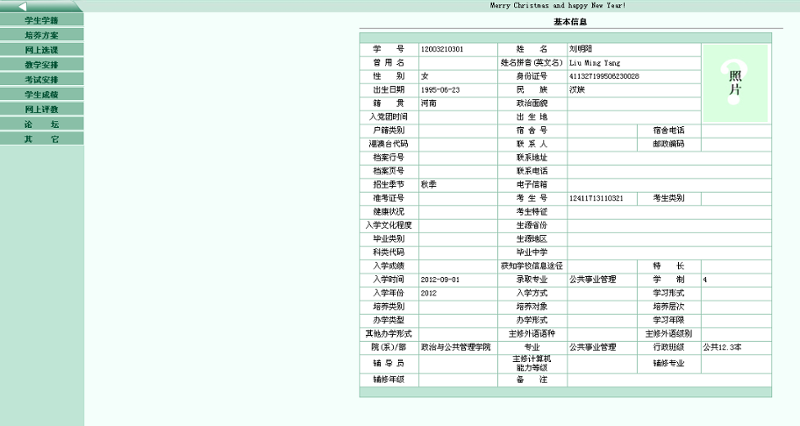
Task: Select admitted major value beside 录取专业
Action: (593, 280)
